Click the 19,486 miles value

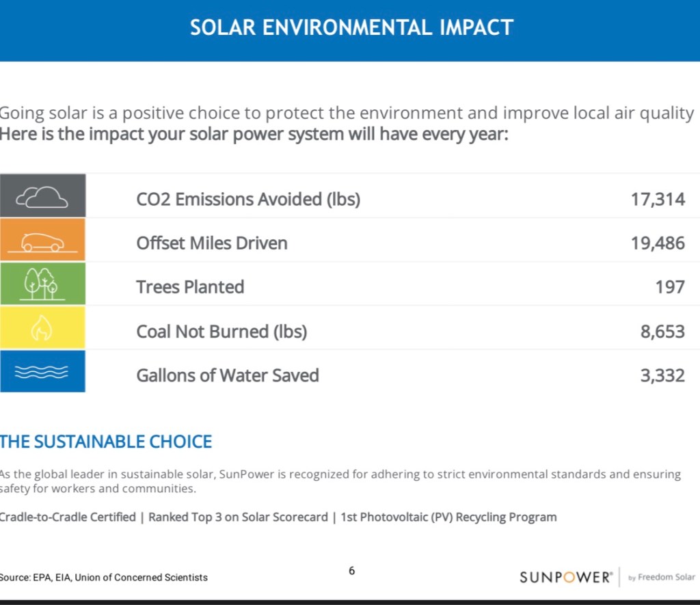point(657,243)
